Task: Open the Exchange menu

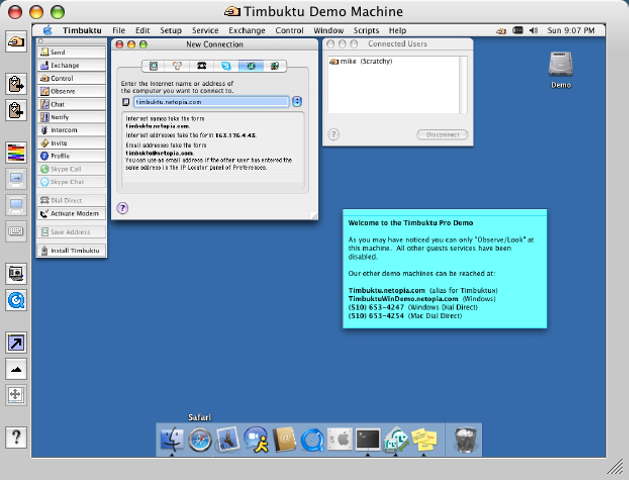Action: point(246,31)
